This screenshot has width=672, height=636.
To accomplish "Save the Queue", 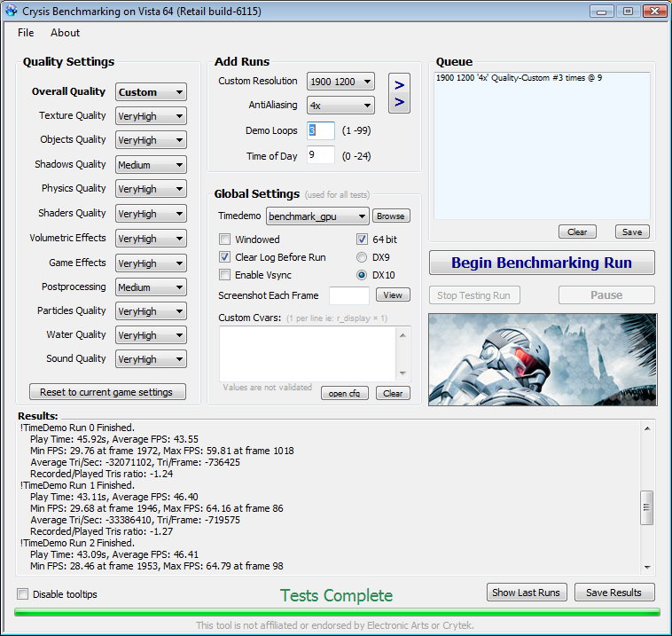I will [x=632, y=232].
